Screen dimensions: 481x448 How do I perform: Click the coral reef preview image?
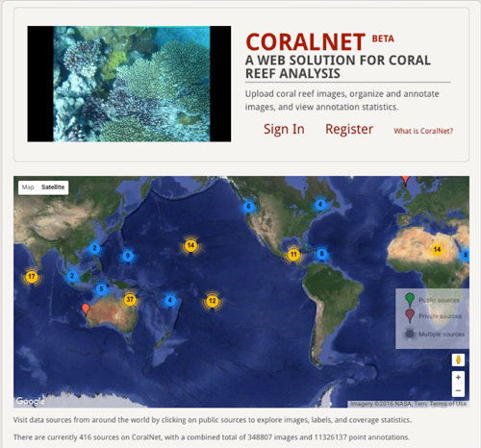click(129, 84)
